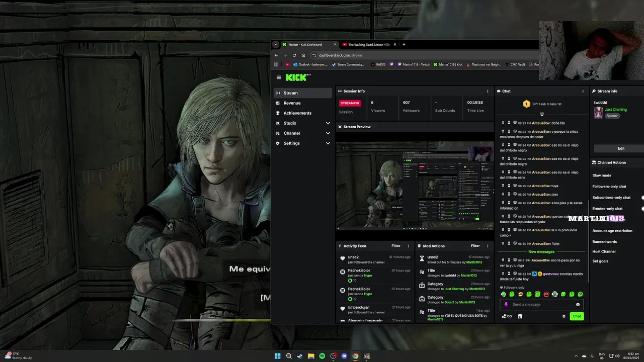Open Windows Start menu

pyautogui.click(x=277, y=356)
